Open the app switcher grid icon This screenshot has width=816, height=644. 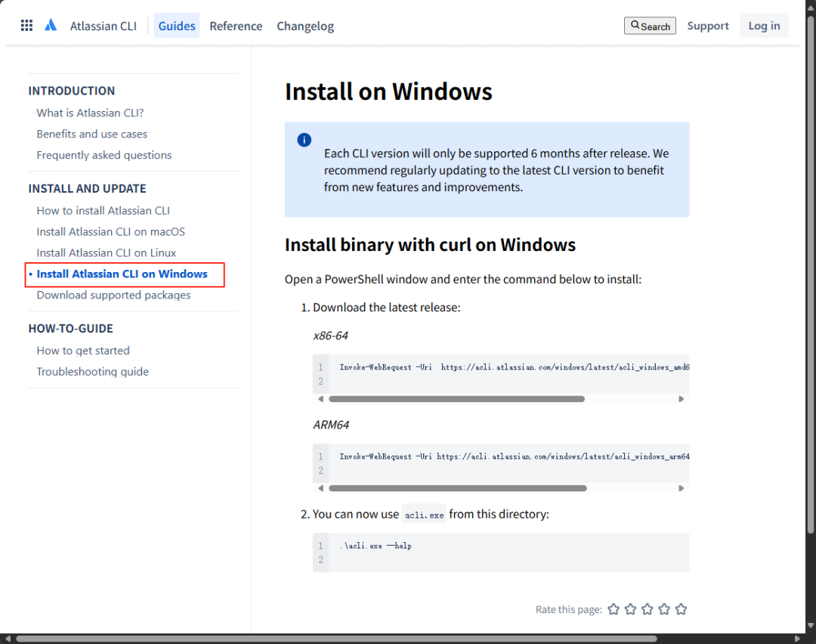click(x=26, y=26)
